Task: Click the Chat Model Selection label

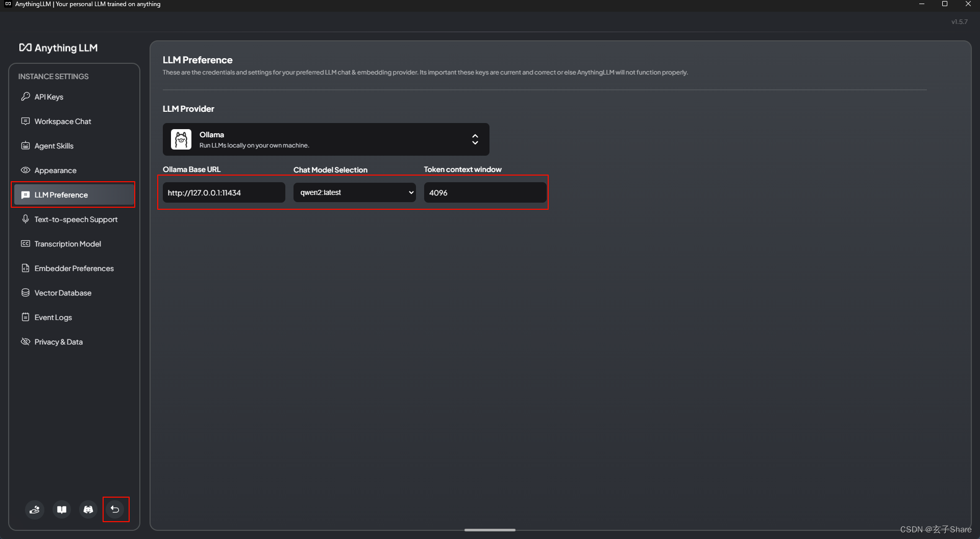Action: click(330, 169)
